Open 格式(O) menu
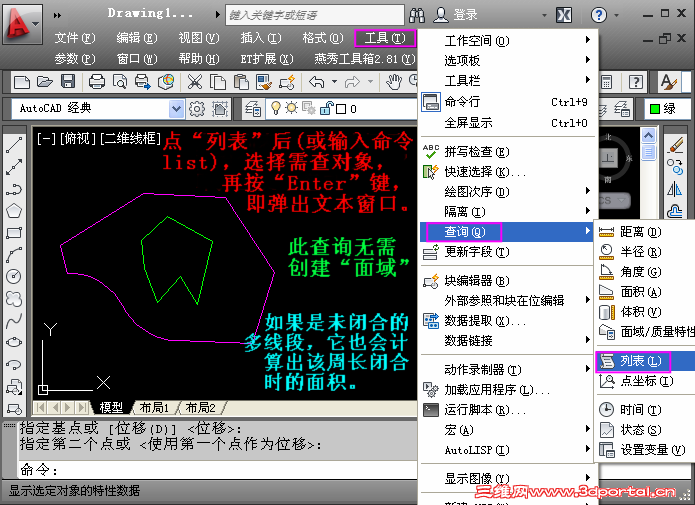Viewport: 695px width, 505px height. point(323,38)
